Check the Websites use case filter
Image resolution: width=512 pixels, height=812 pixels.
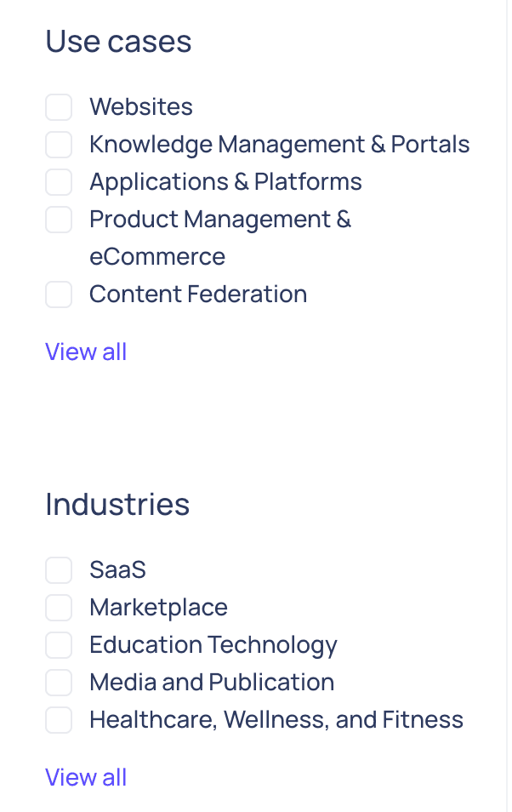tap(59, 107)
